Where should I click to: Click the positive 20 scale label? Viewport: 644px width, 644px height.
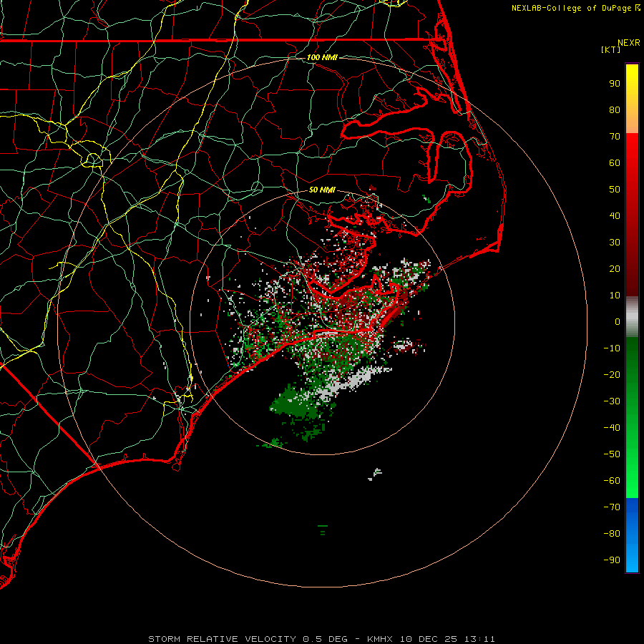[x=615, y=268]
